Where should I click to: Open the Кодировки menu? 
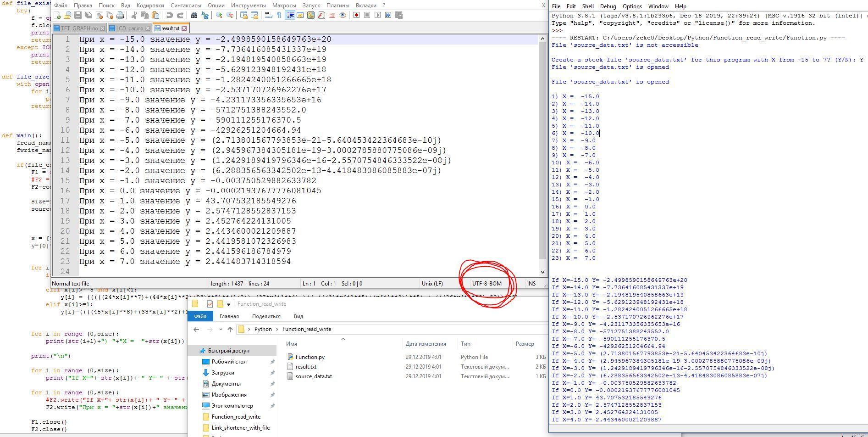pos(150,6)
